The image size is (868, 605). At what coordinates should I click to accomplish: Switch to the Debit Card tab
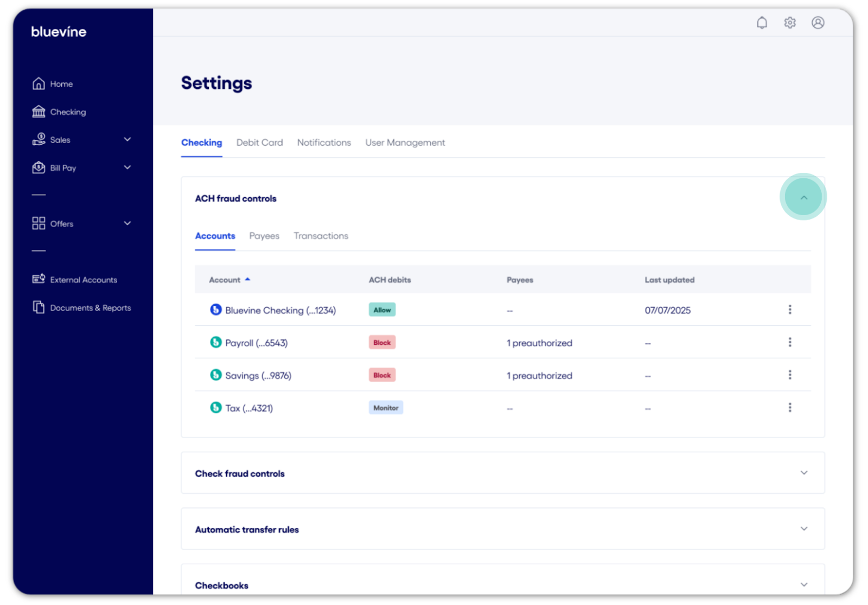pyautogui.click(x=259, y=143)
